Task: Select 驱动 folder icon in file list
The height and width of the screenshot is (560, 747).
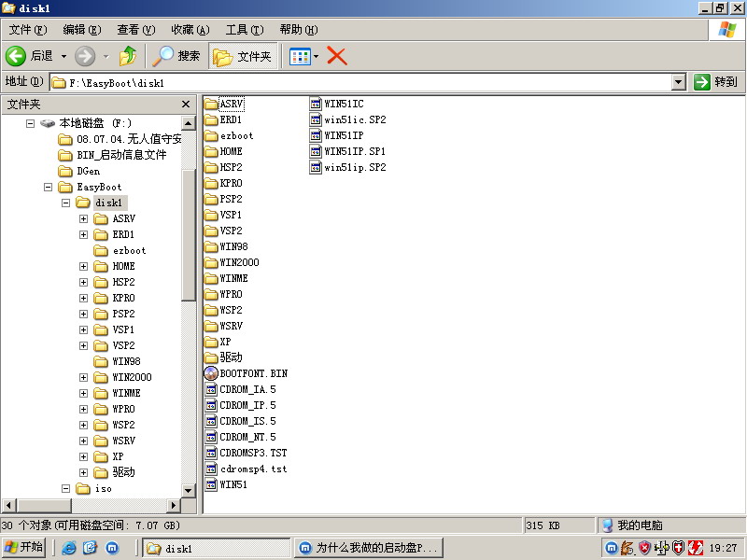Action: point(211,357)
